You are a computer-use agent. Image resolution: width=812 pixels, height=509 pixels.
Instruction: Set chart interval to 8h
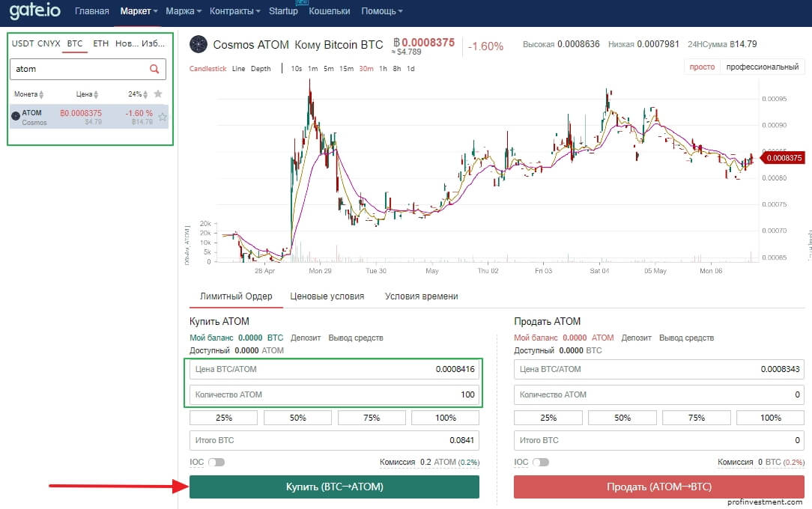point(397,68)
